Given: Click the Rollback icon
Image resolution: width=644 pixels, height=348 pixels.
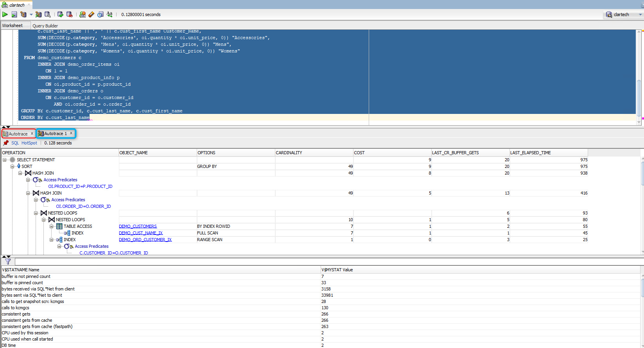Looking at the screenshot, I should [70, 14].
